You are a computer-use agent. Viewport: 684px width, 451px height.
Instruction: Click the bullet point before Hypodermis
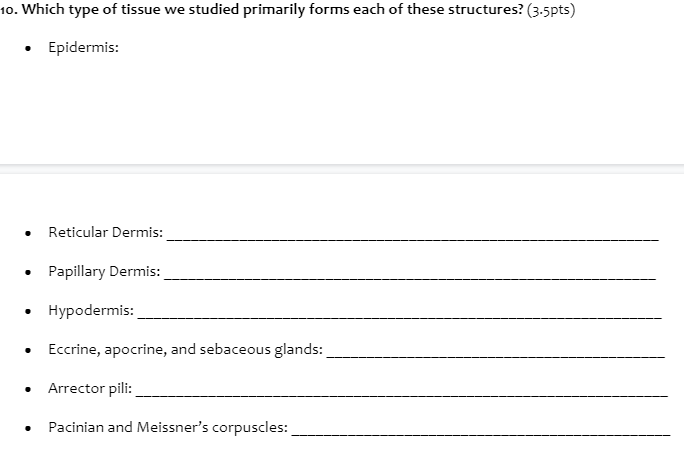tap(28, 311)
